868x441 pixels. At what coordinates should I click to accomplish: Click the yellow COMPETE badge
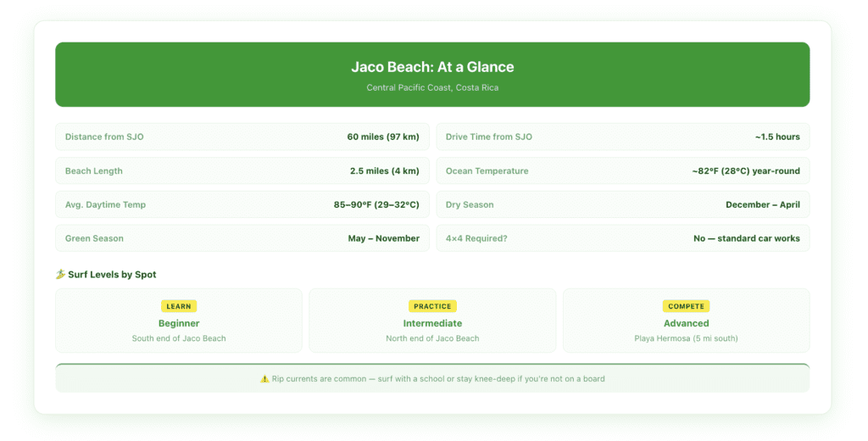pyautogui.click(x=686, y=306)
